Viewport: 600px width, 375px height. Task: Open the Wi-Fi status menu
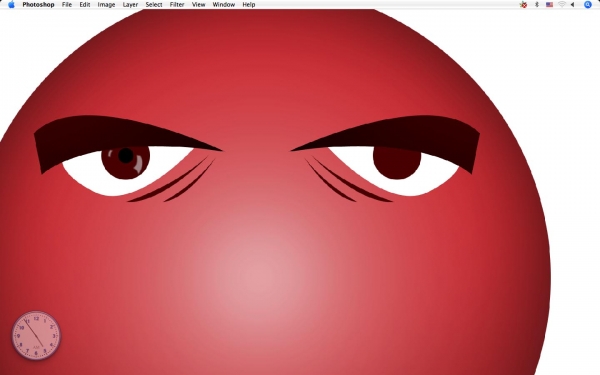(562, 5)
